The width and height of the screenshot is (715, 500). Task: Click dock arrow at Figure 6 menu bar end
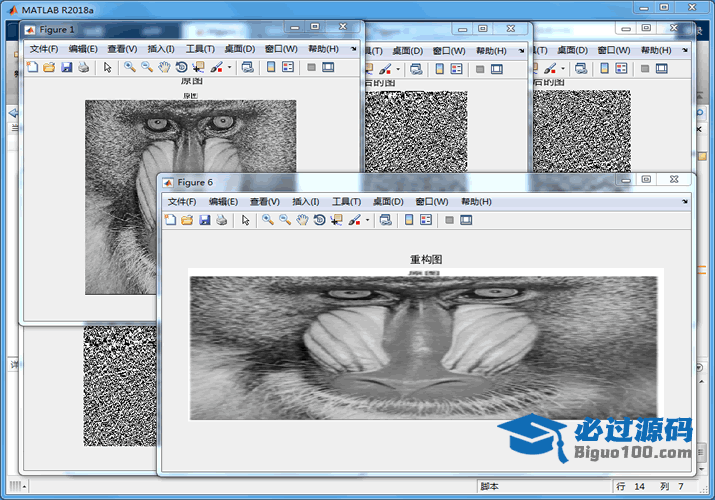coord(684,201)
